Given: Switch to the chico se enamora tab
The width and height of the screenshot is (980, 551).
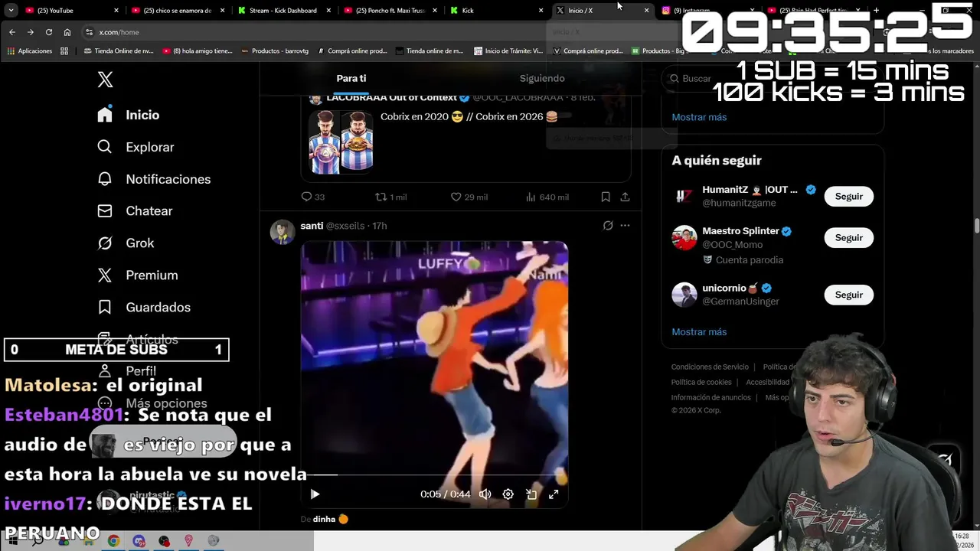Looking at the screenshot, I should (x=177, y=10).
